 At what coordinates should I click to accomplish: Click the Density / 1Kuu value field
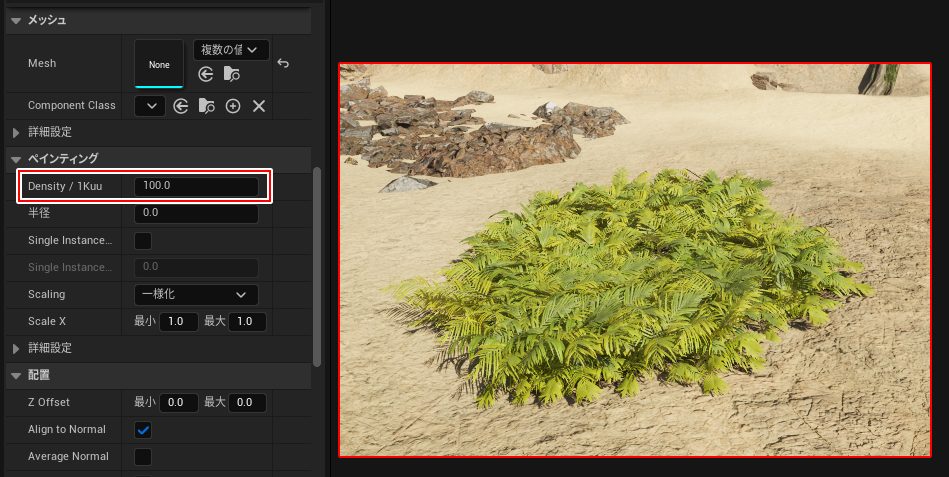click(196, 186)
